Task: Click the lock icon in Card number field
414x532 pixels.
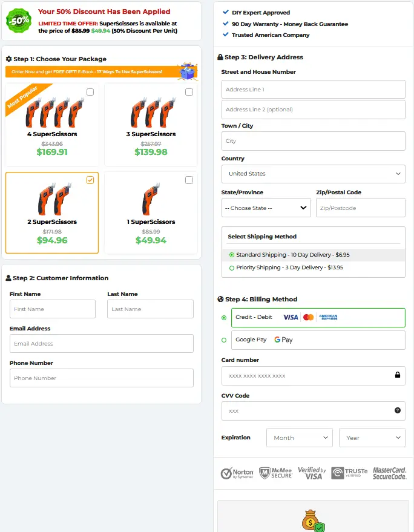Action: click(x=398, y=375)
